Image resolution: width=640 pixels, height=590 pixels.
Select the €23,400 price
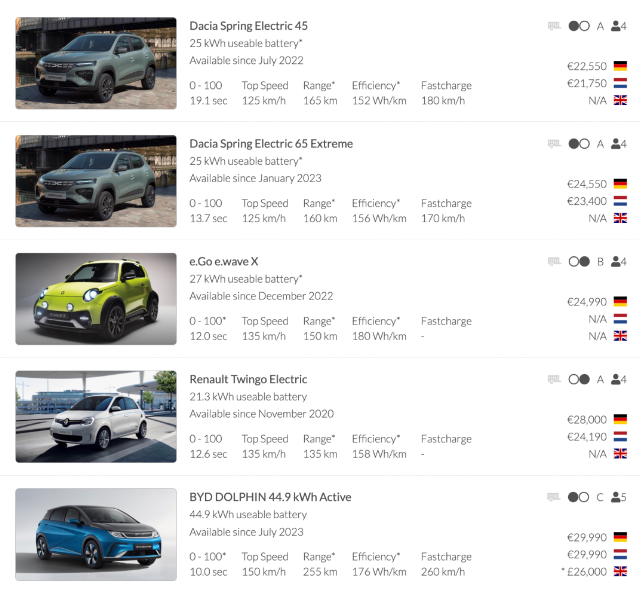587,201
